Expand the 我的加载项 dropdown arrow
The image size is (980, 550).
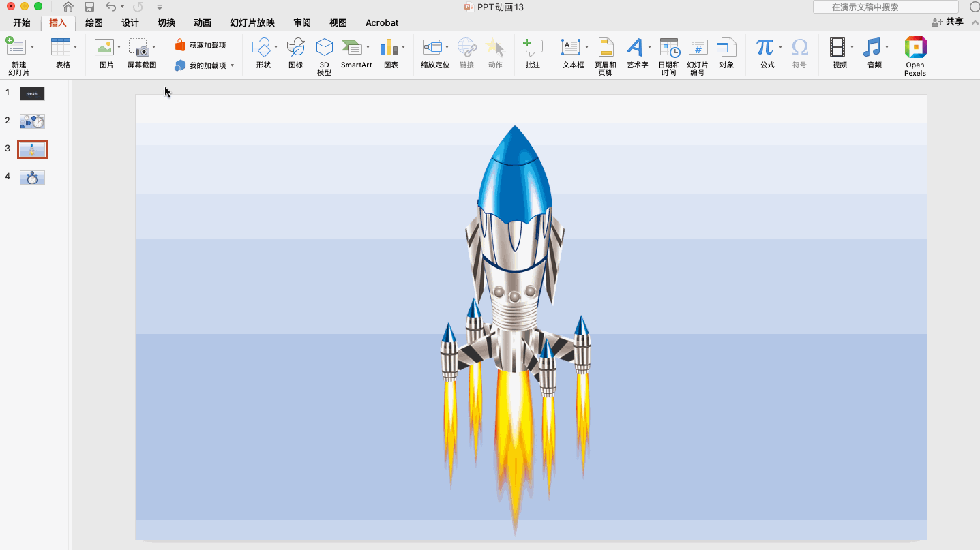[232, 65]
